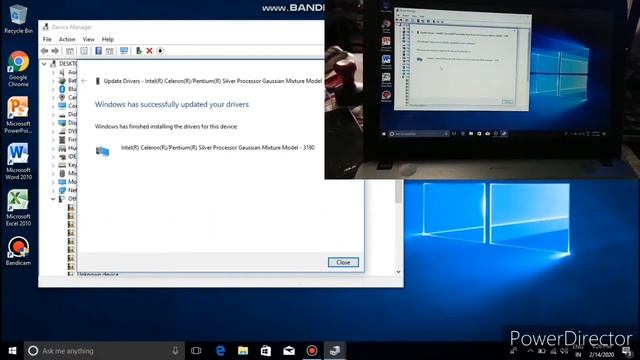This screenshot has height=360, width=640.
Task: Open File Explorer from the taskbar
Action: pyautogui.click(x=243, y=351)
